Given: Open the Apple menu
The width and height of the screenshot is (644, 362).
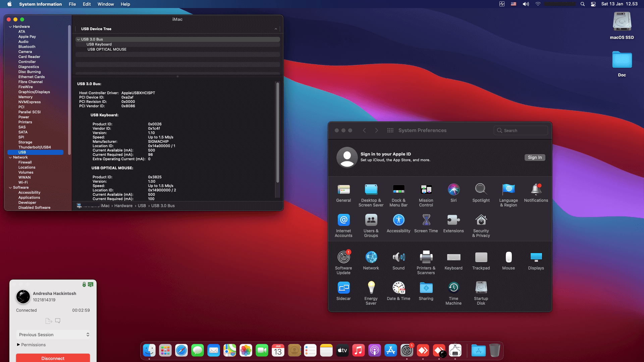Looking at the screenshot, I should click(9, 4).
